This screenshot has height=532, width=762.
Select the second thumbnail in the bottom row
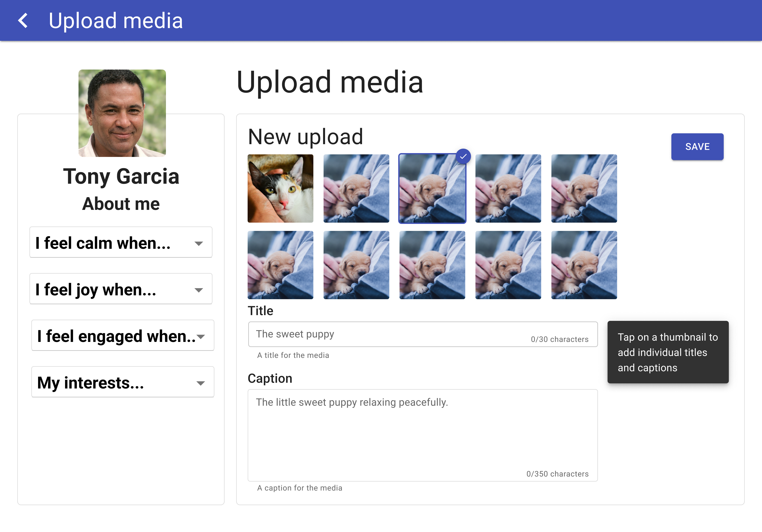pos(357,265)
